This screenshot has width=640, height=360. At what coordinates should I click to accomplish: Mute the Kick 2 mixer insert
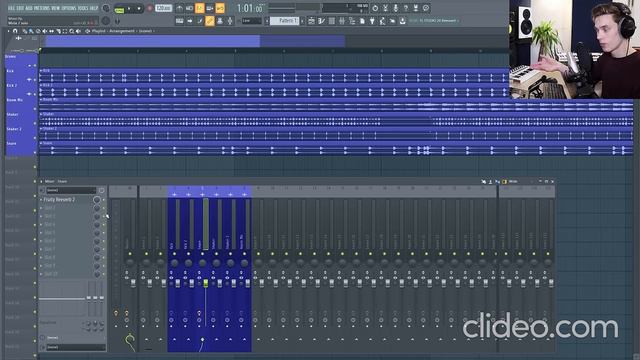[x=188, y=254]
